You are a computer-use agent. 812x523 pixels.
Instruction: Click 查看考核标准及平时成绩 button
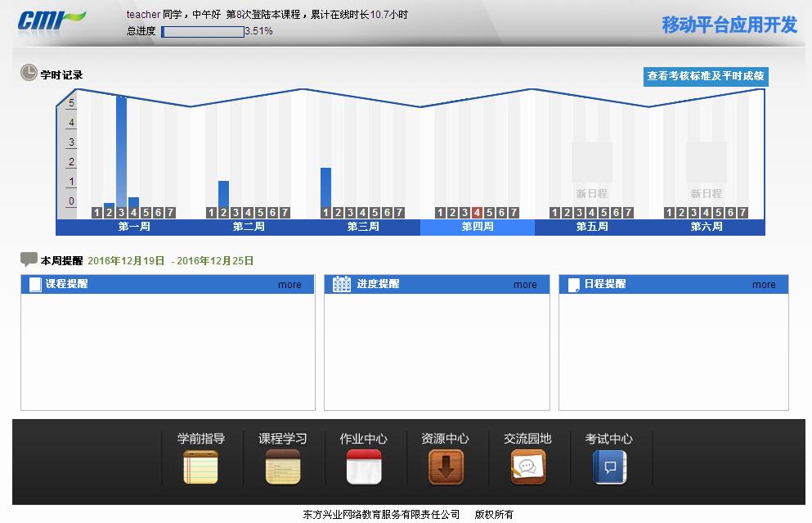706,76
